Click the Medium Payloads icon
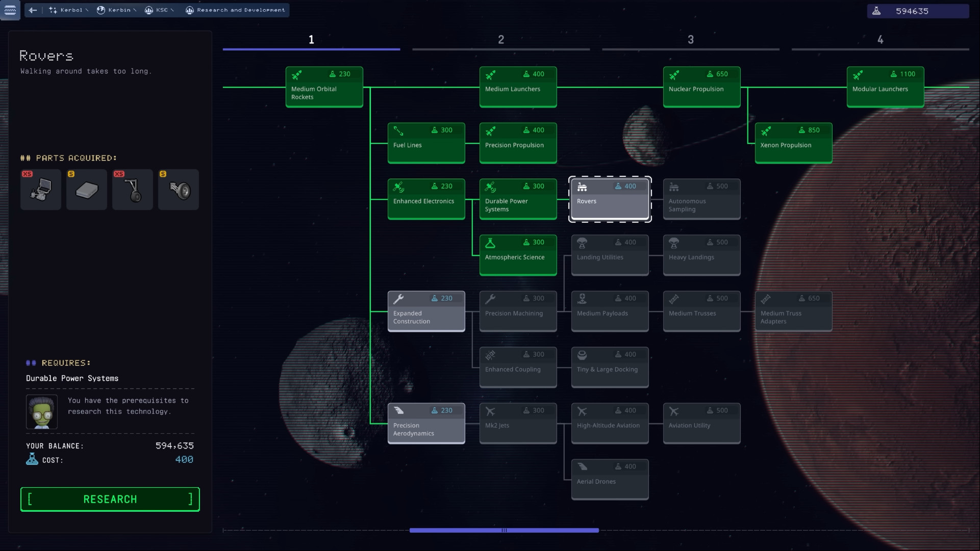The width and height of the screenshot is (980, 551). coord(582,299)
